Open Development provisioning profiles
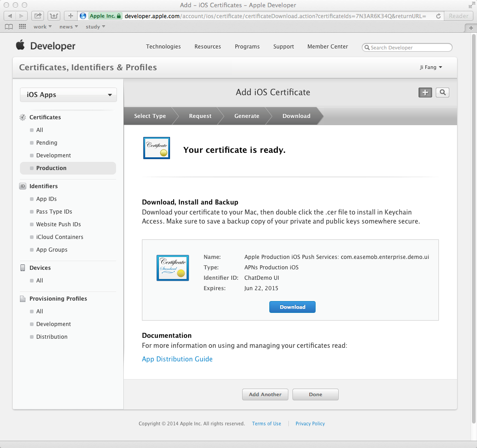 click(x=54, y=324)
